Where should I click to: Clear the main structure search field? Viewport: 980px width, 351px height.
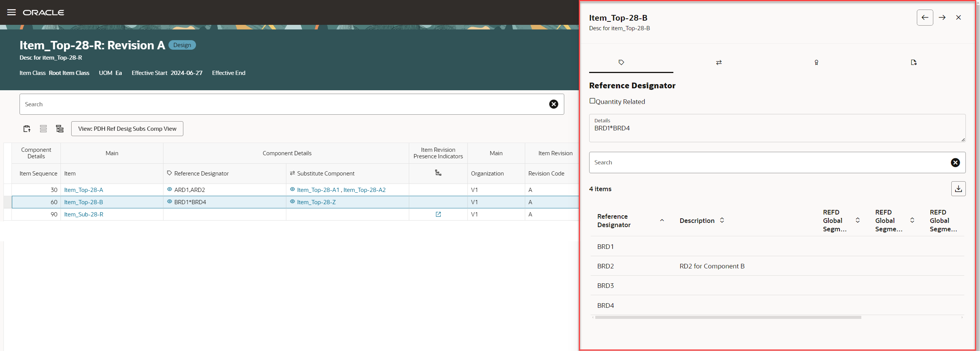(554, 104)
